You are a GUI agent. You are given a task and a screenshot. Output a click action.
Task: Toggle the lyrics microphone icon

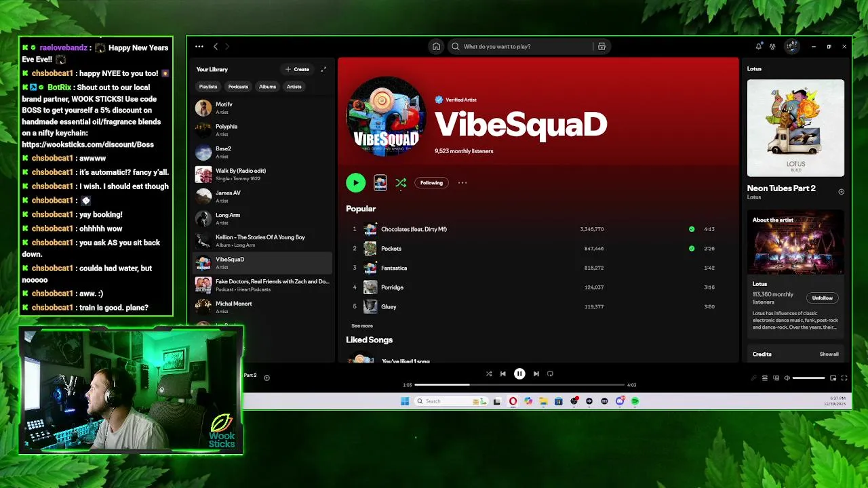coord(753,378)
